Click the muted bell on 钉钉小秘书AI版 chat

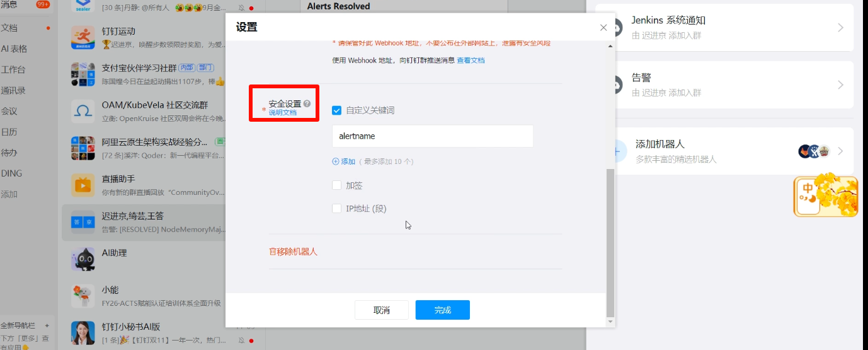(x=241, y=341)
